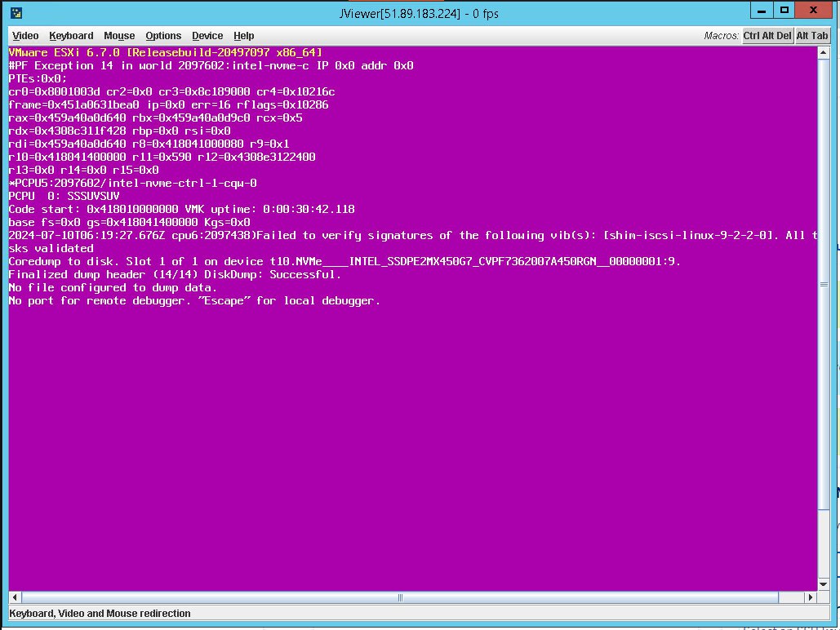Screen dimensions: 840x630
Task: Open the Keyboard menu
Action: click(71, 36)
